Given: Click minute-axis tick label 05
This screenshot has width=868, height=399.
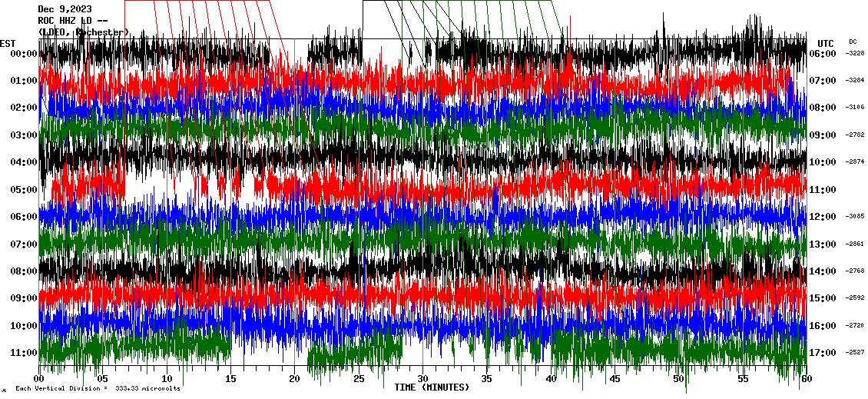Looking at the screenshot, I should pos(103,379).
